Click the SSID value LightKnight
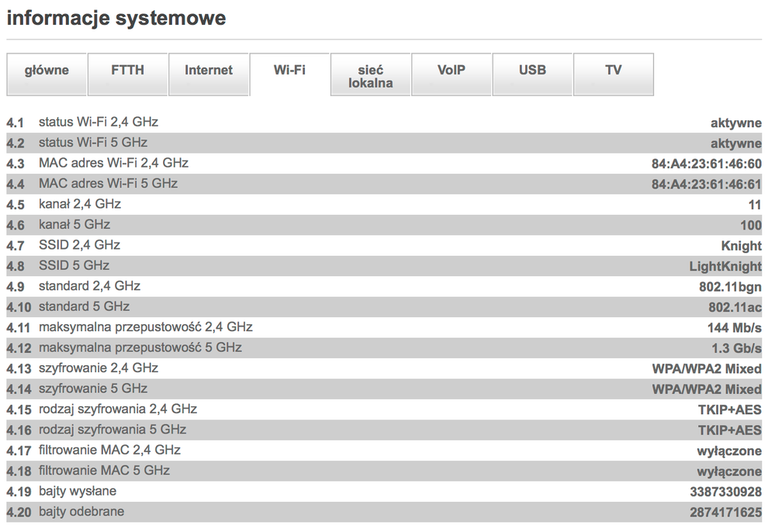775x532 pixels. click(725, 267)
